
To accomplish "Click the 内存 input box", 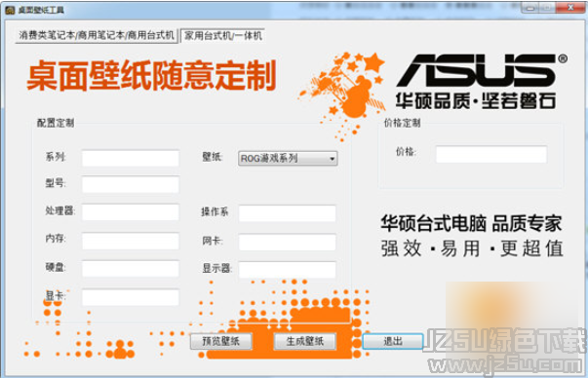I will click(131, 241).
